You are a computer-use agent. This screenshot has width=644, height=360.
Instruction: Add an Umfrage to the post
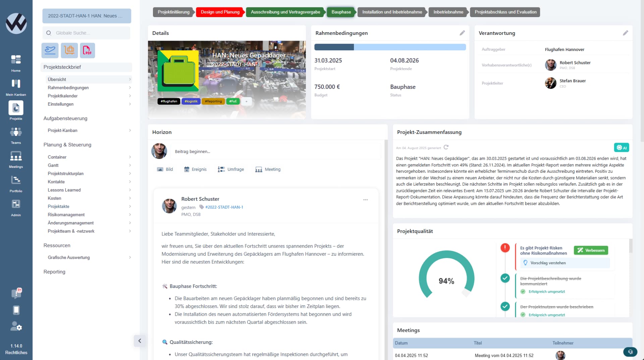point(231,169)
